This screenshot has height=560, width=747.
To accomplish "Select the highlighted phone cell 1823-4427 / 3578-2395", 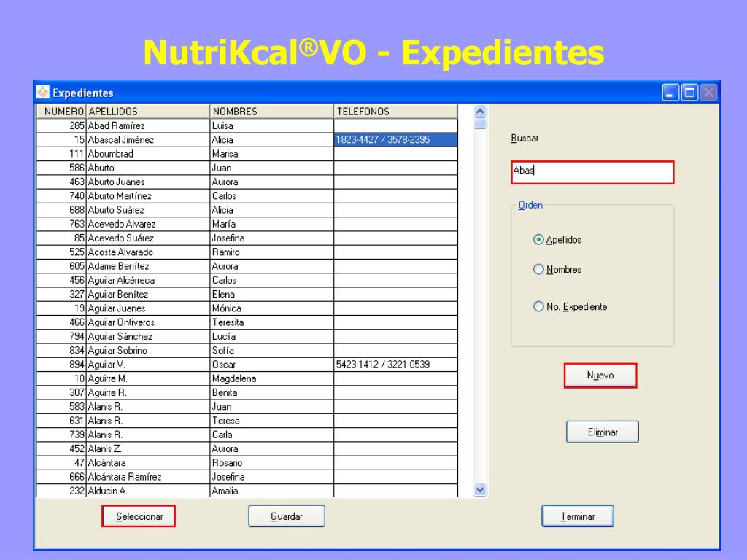I will pos(396,139).
